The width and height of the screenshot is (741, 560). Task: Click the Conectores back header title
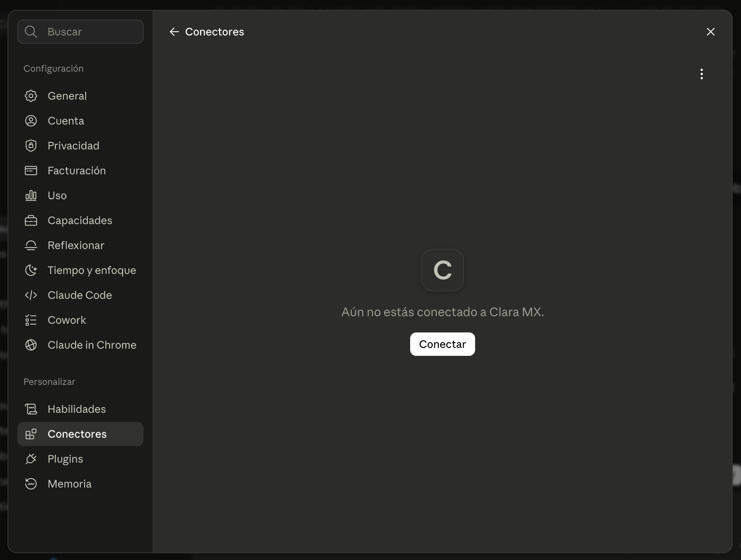point(215,32)
